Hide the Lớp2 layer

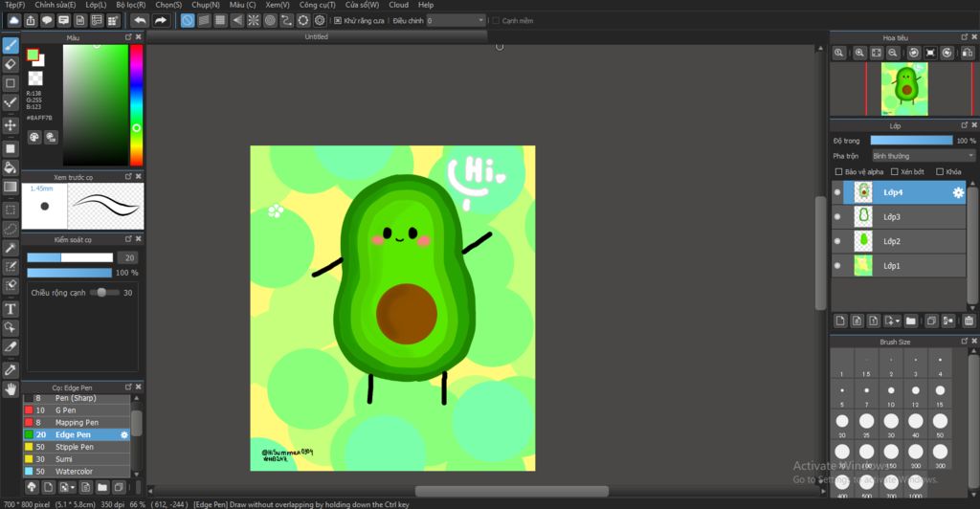tap(837, 241)
